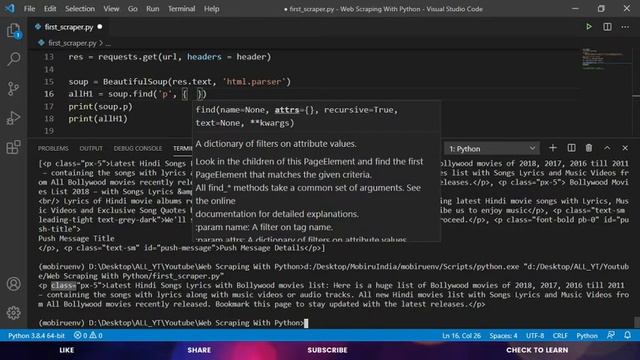This screenshot has height=360, width=640.
Task: Click print(allH1) on line 18
Action: pyautogui.click(x=98, y=119)
